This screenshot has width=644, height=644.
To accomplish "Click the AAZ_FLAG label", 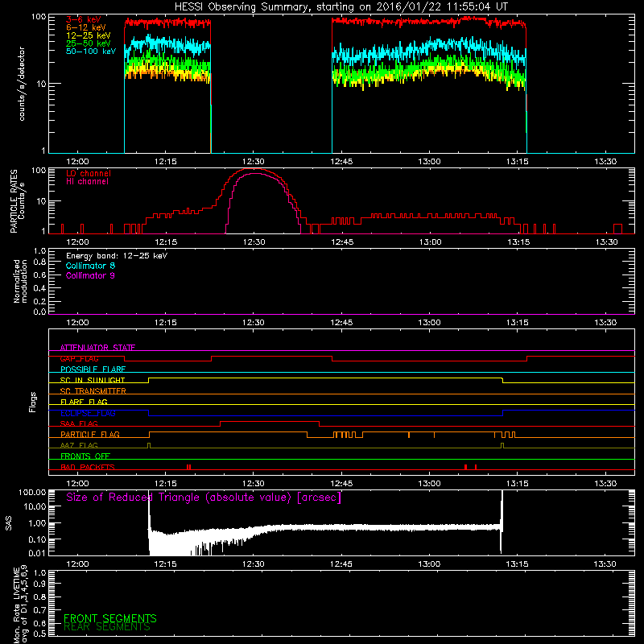I will (79, 446).
